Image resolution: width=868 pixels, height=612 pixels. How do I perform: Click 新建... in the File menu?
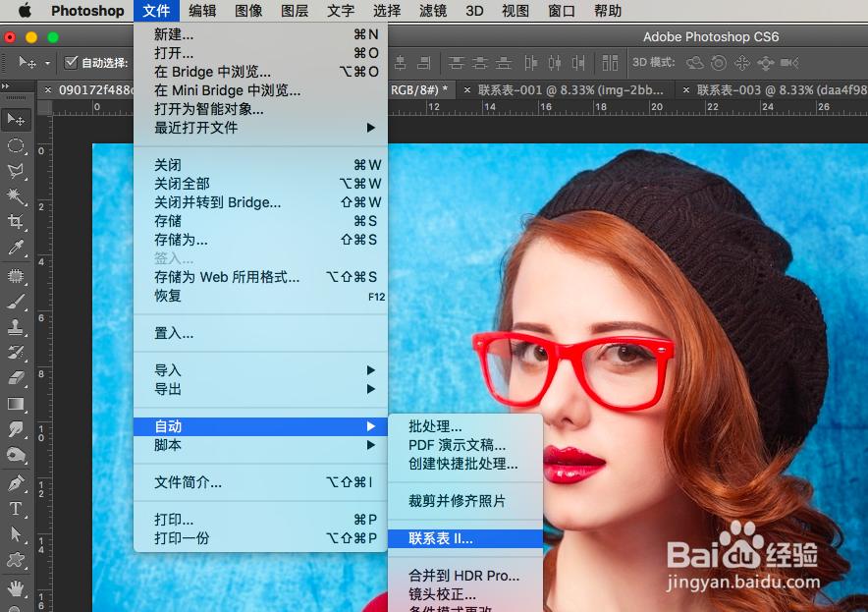[260, 34]
